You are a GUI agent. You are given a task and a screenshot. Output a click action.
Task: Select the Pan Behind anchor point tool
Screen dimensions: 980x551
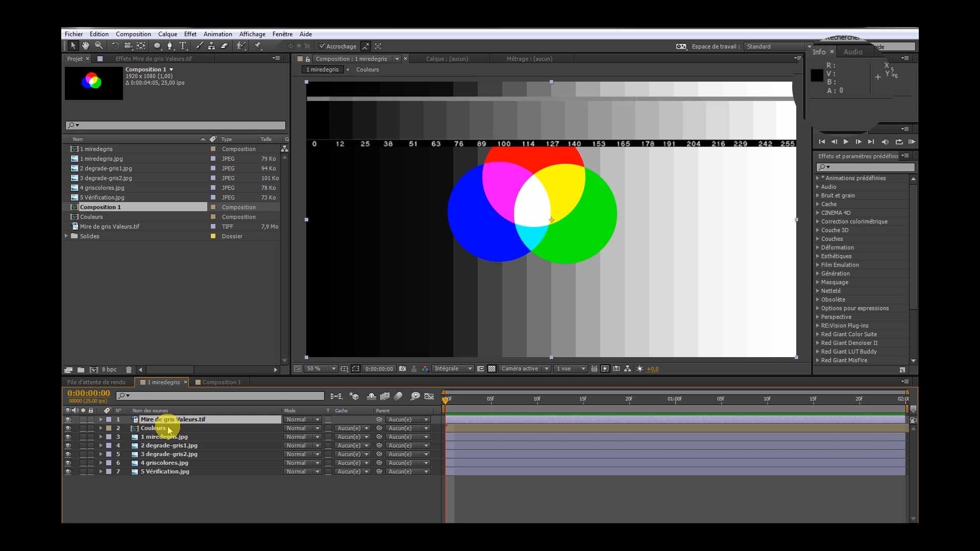coord(141,46)
